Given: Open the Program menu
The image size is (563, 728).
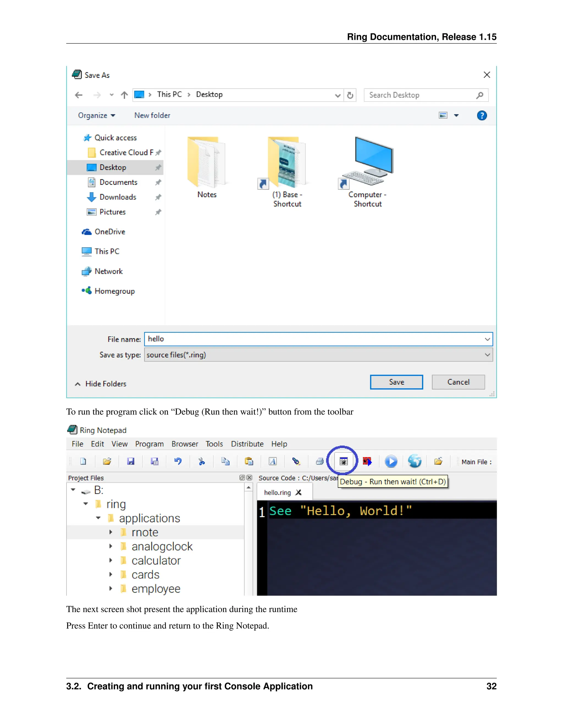Looking at the screenshot, I should pos(149,444).
